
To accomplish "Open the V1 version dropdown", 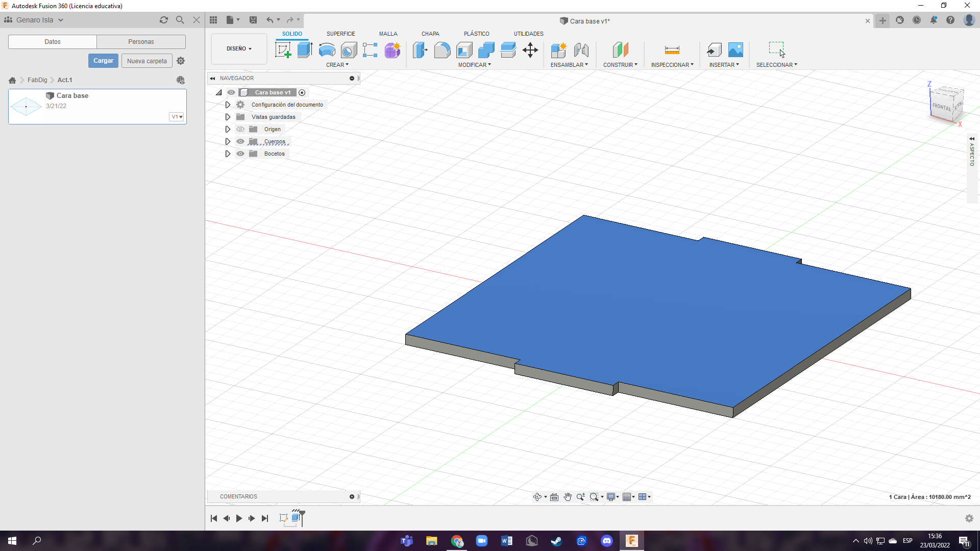I will coord(177,117).
